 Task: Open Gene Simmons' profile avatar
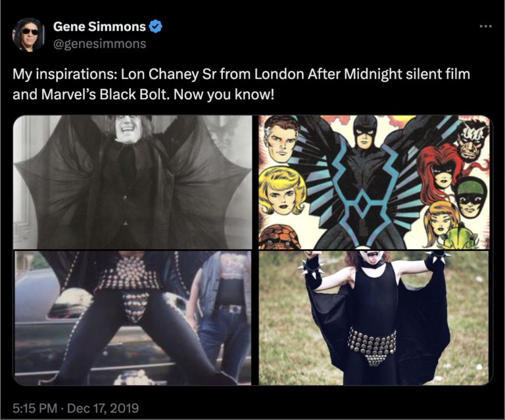coord(28,34)
